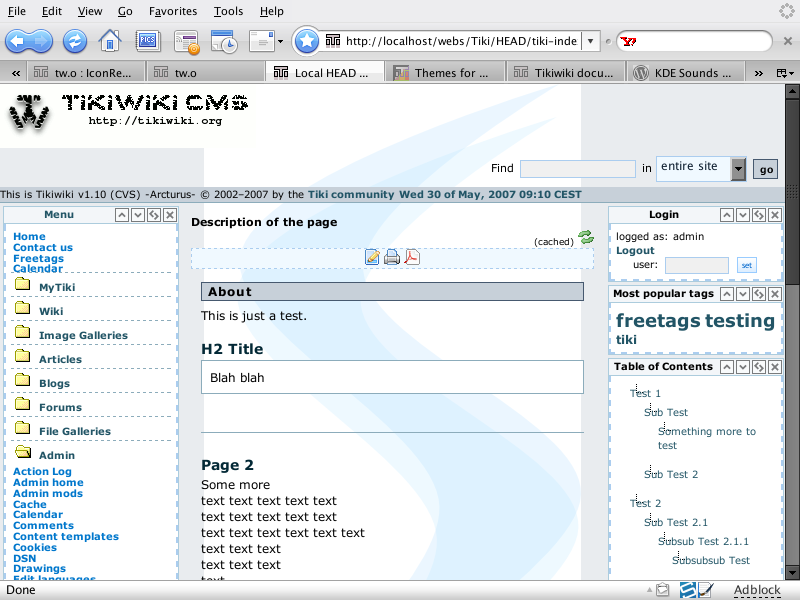The image size is (800, 600).
Task: Move the Table of Contents module down
Action: pyautogui.click(x=743, y=367)
